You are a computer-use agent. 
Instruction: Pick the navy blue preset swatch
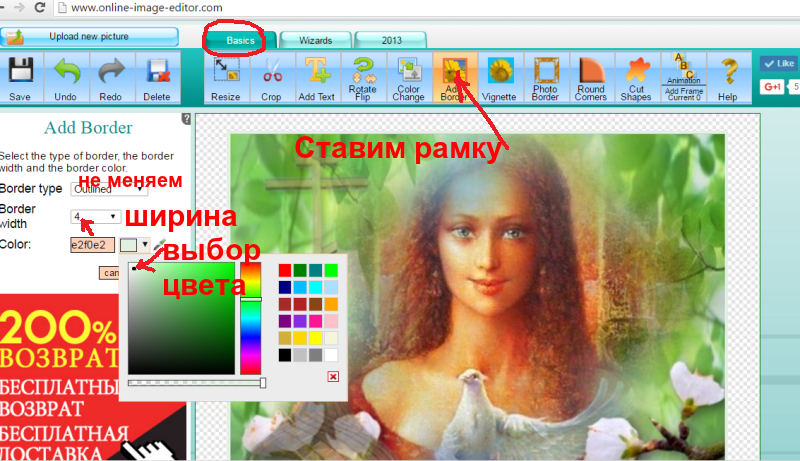285,287
